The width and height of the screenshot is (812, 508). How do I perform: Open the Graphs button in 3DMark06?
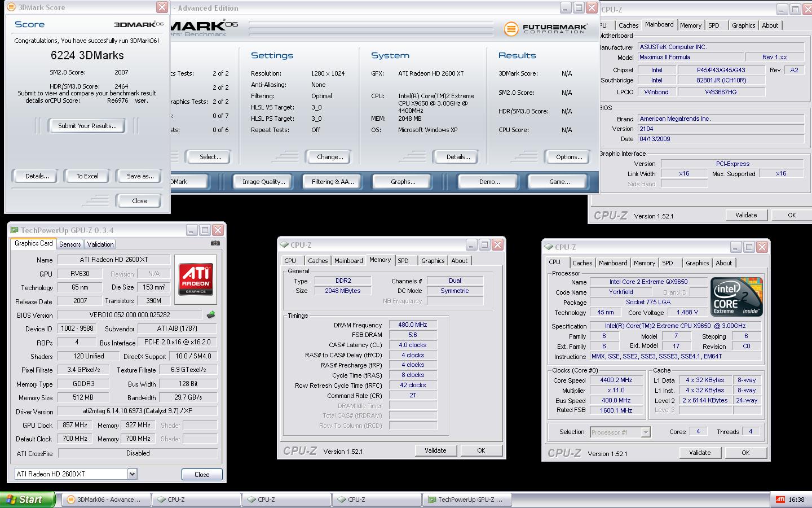[x=403, y=182]
